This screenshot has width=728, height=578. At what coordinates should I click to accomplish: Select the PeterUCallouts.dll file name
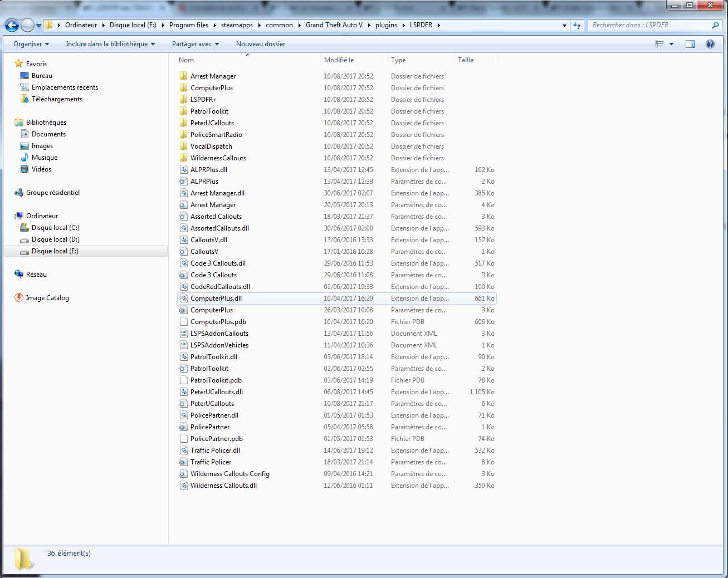[217, 392]
